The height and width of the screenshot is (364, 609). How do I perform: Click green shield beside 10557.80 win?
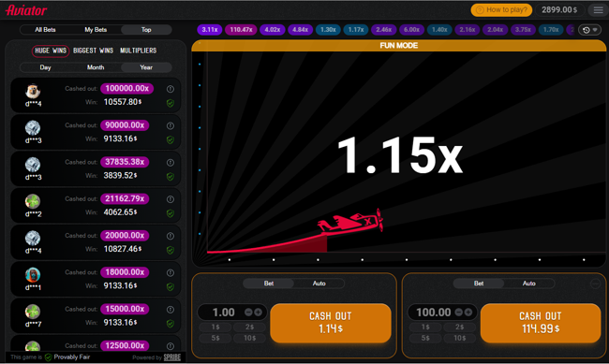click(171, 103)
